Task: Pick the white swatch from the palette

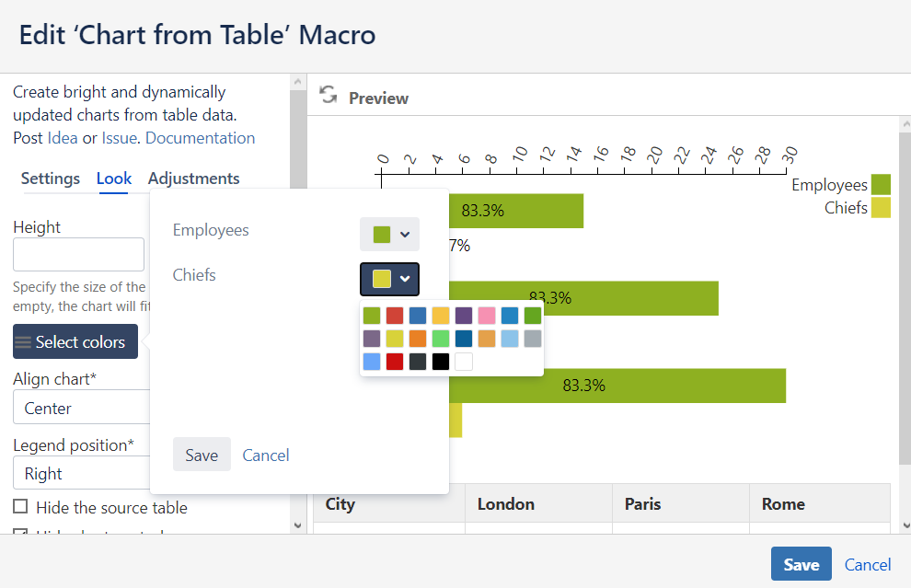Action: coord(466,361)
